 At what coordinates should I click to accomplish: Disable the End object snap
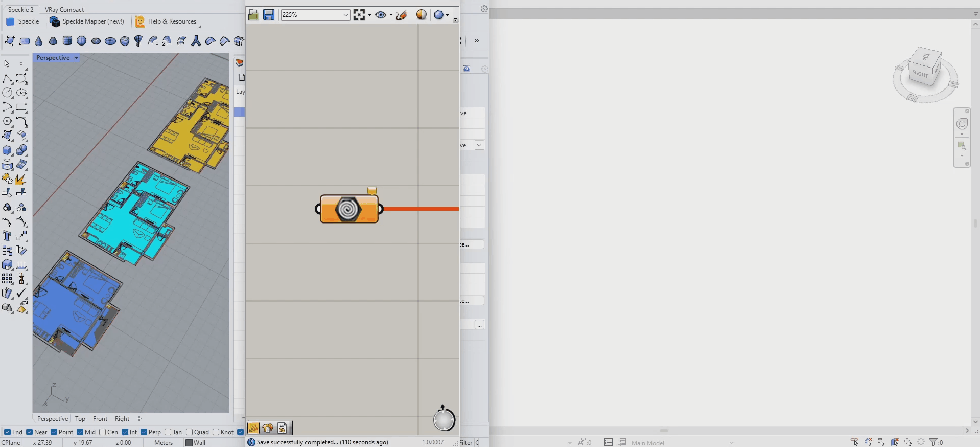(x=8, y=432)
